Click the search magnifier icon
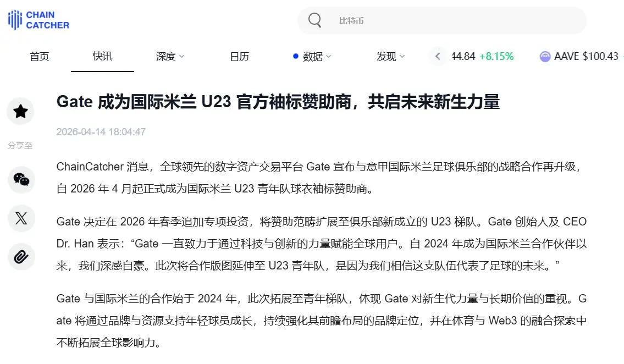 click(x=314, y=20)
